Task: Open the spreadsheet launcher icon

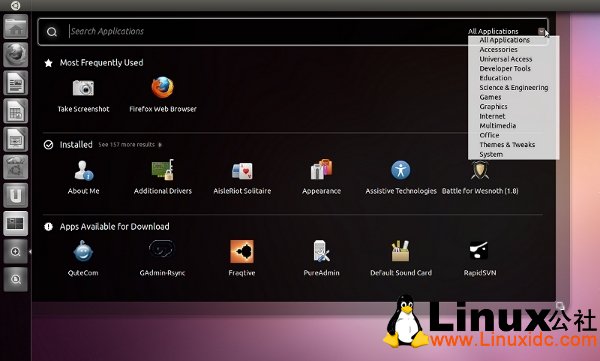Action: [16, 111]
